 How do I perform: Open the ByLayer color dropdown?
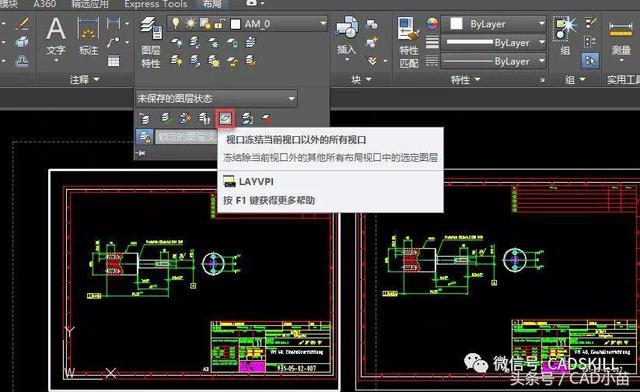[x=542, y=24]
